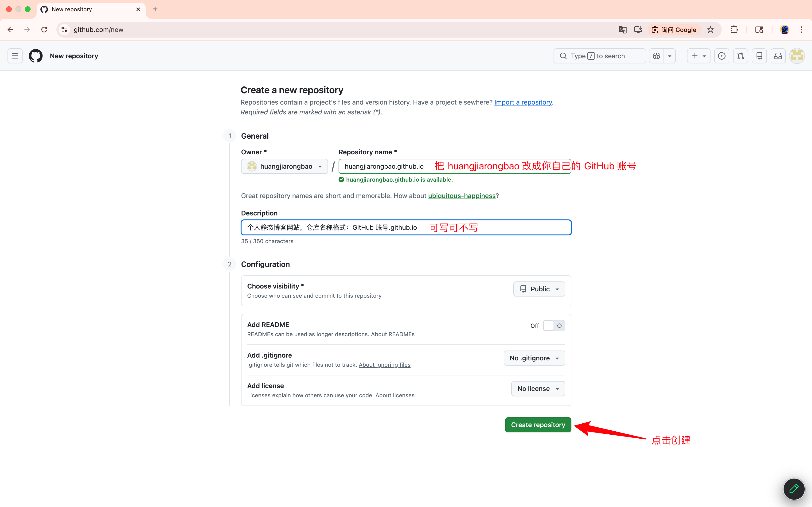Screen dimensions: 812x507
Task: Click the Repository name input field
Action: [455, 166]
